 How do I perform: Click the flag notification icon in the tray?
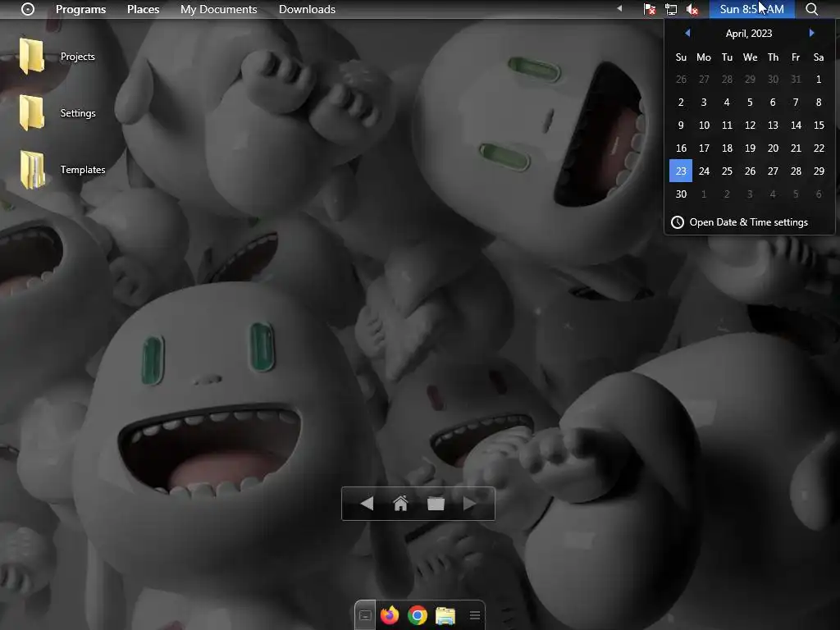(649, 9)
